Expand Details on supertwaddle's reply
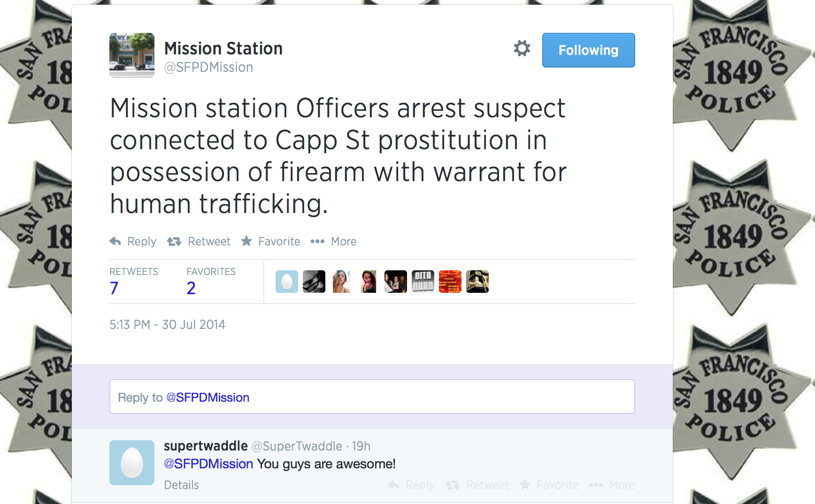This screenshot has width=815, height=504. point(181,485)
